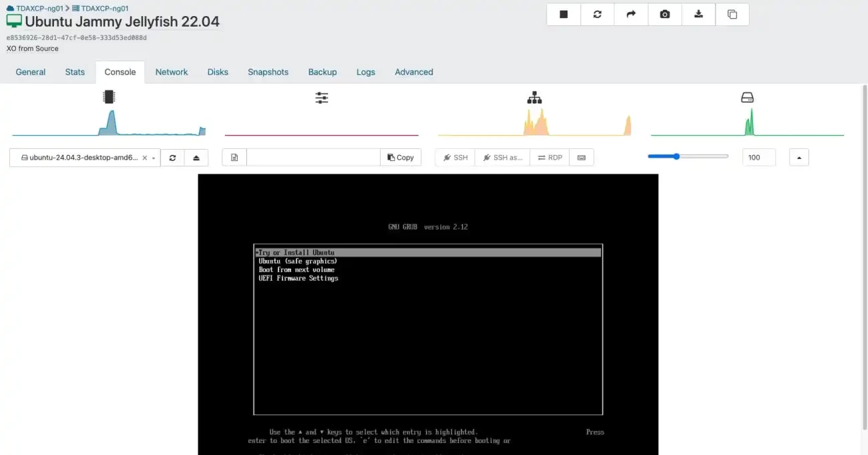Image resolution: width=868 pixels, height=455 pixels.
Task: Click the network traffic orange graph
Action: tap(534, 123)
